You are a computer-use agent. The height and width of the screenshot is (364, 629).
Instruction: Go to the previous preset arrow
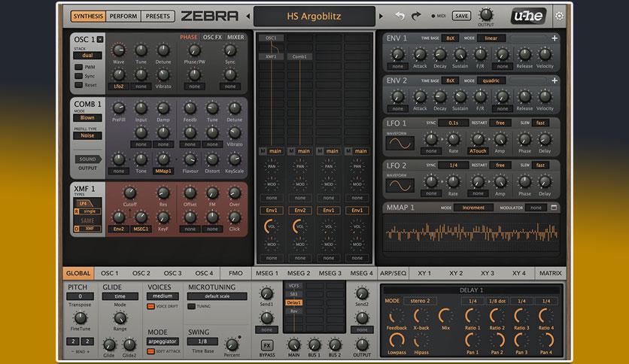(248, 17)
